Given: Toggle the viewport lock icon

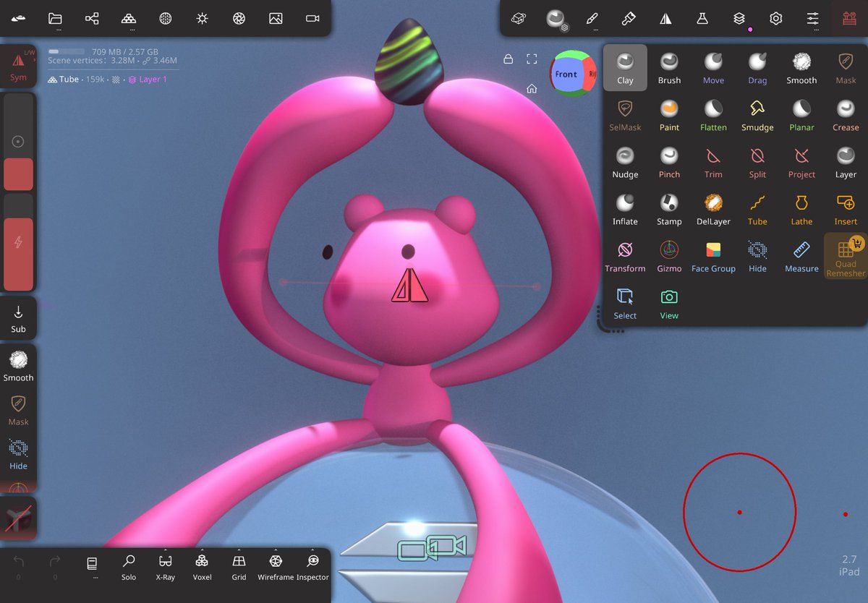Looking at the screenshot, I should [509, 59].
